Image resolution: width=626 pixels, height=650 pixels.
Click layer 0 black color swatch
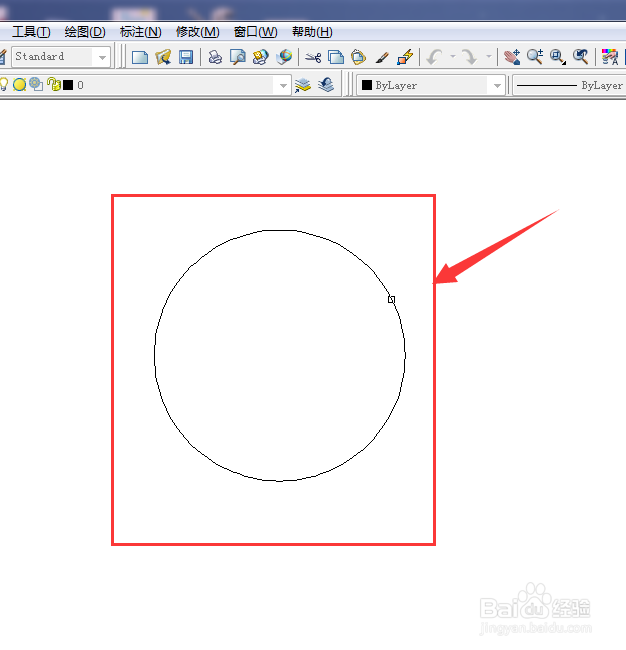point(68,85)
